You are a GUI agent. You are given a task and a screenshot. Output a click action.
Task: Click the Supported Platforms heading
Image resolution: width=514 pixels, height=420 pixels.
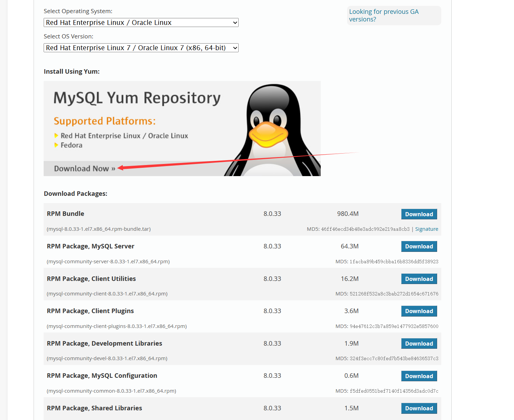click(105, 121)
